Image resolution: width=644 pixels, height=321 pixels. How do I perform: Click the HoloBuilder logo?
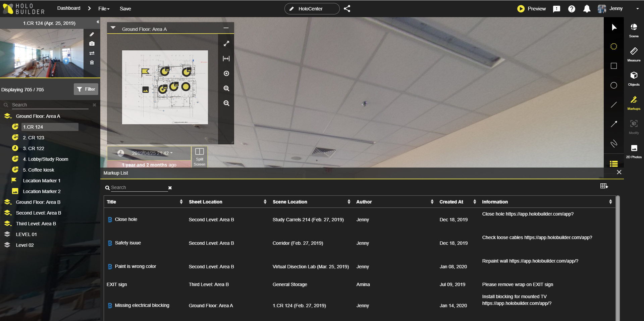(23, 9)
